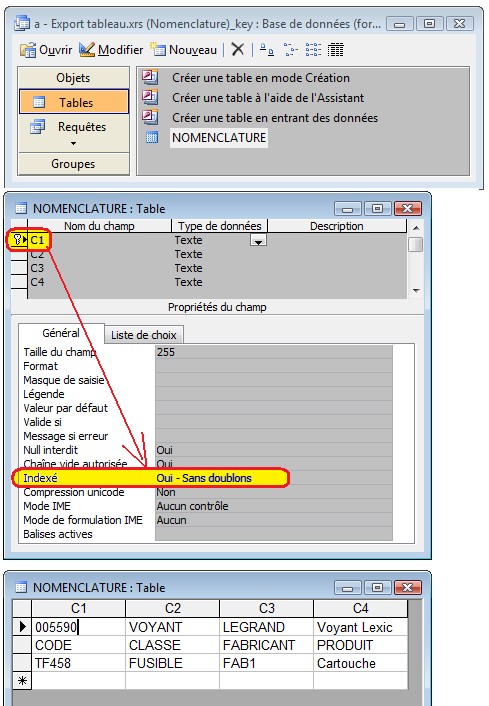Viewport: 489px width, 706px height.
Task: Expand more objects arrow below Requêtes
Action: coord(73,144)
